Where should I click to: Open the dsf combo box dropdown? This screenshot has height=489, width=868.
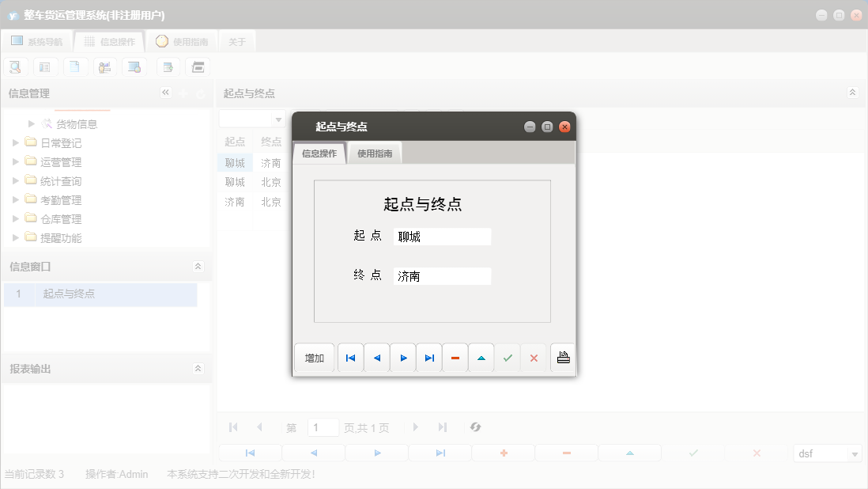point(855,453)
